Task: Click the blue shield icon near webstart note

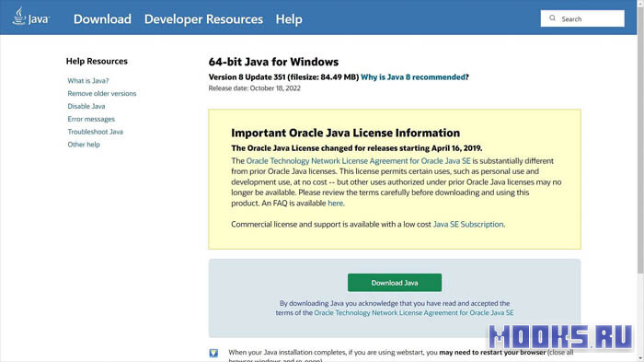Action: pyautogui.click(x=213, y=353)
